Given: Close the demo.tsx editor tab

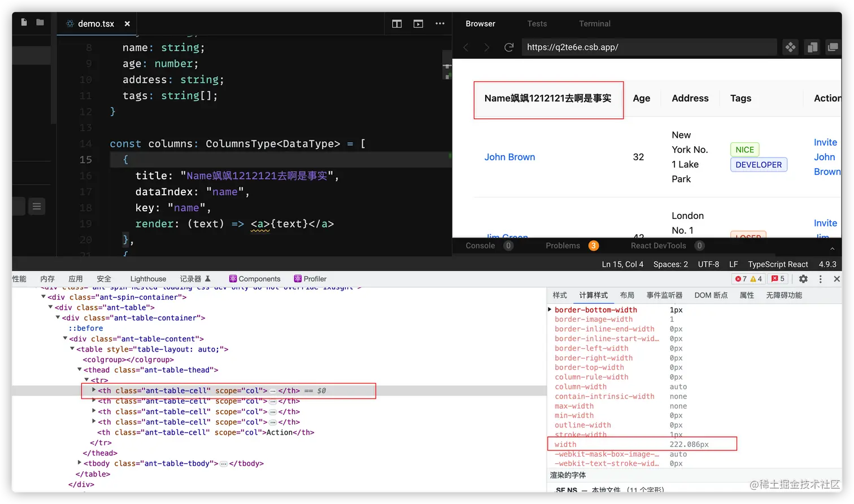Looking at the screenshot, I should click(x=127, y=24).
